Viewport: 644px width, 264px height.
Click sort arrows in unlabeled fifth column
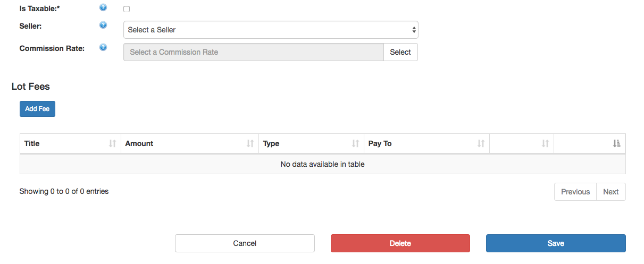545,143
